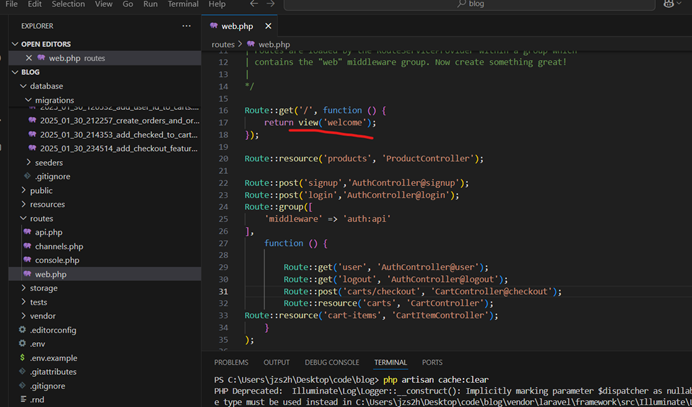Close web.php in the Open Editors list
The height and width of the screenshot is (407, 692).
click(x=29, y=58)
